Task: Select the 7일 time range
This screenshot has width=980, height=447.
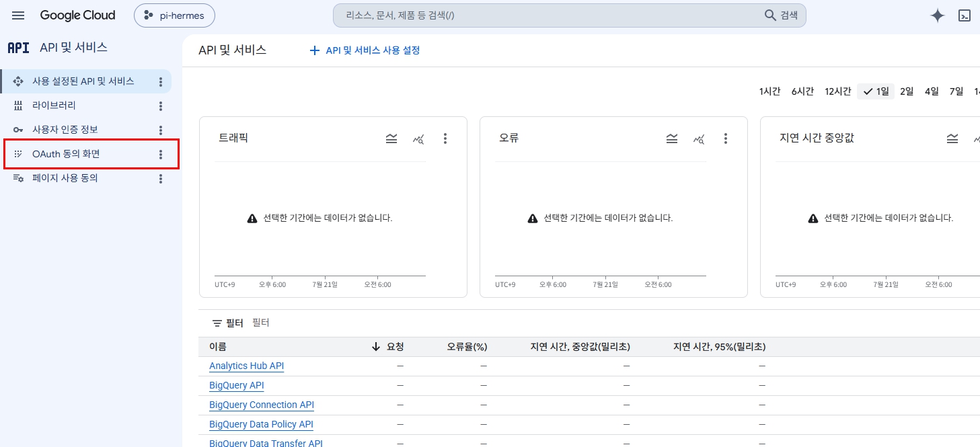Action: coord(956,91)
